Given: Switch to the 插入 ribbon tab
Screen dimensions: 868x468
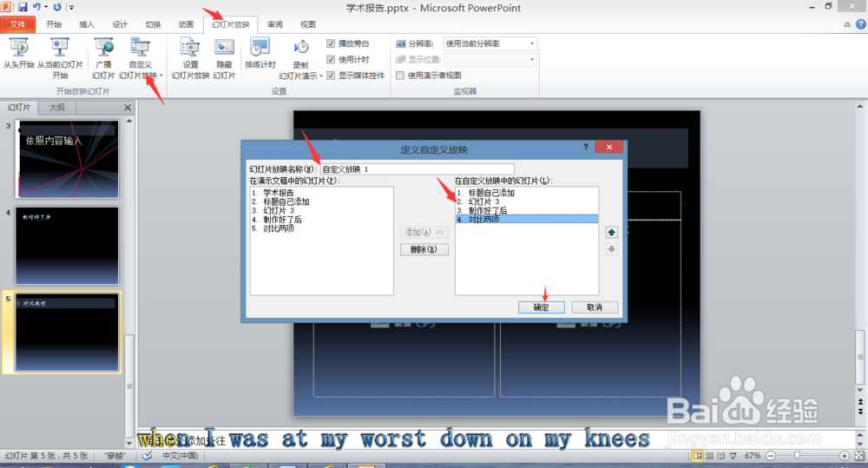Looking at the screenshot, I should click(87, 24).
